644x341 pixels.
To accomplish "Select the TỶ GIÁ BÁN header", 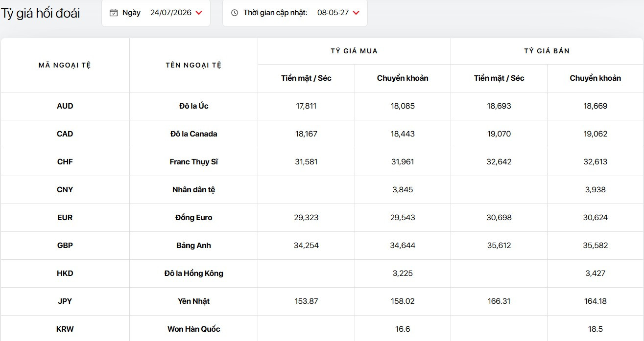I will (x=547, y=51).
